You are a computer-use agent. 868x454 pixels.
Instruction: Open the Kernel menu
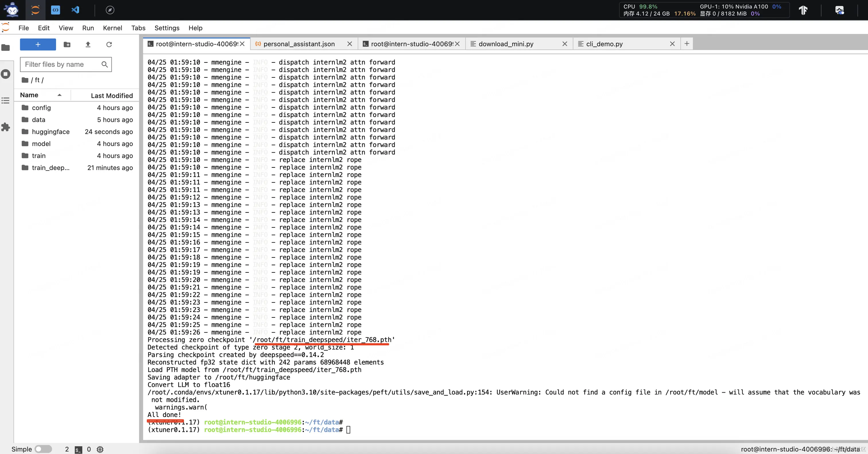click(112, 28)
